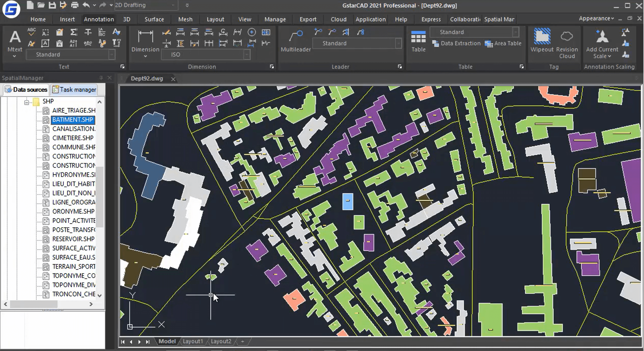Open the Data Extraction tool

coord(456,43)
